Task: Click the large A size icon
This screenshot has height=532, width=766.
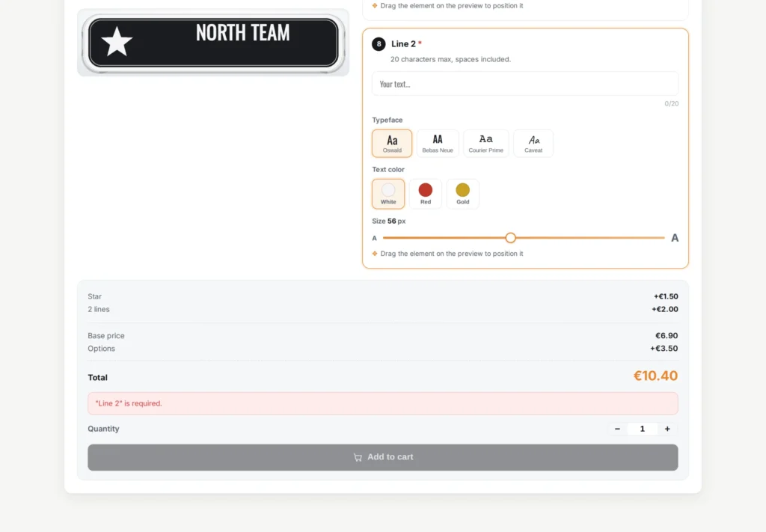Action: point(675,238)
